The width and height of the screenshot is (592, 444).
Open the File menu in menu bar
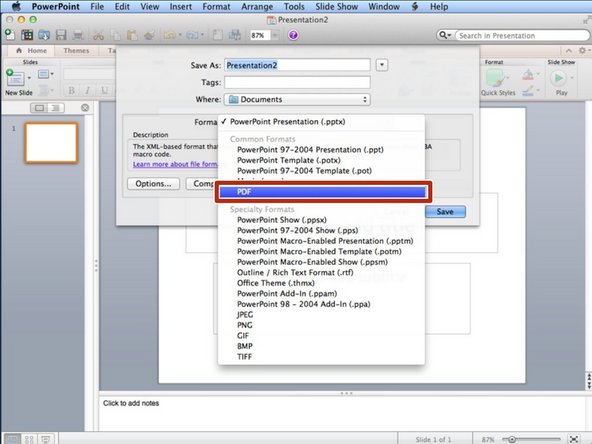(97, 6)
